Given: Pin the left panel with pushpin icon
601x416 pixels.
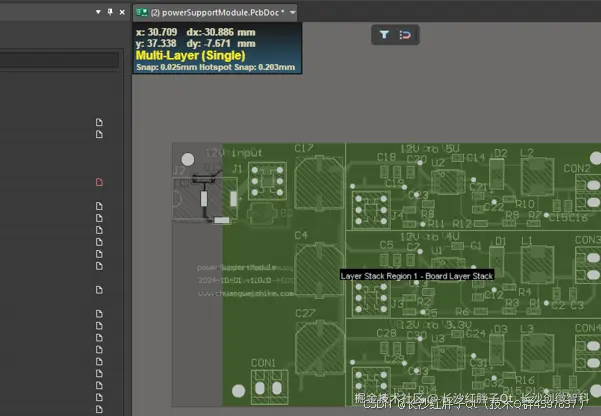Looking at the screenshot, I should point(110,12).
